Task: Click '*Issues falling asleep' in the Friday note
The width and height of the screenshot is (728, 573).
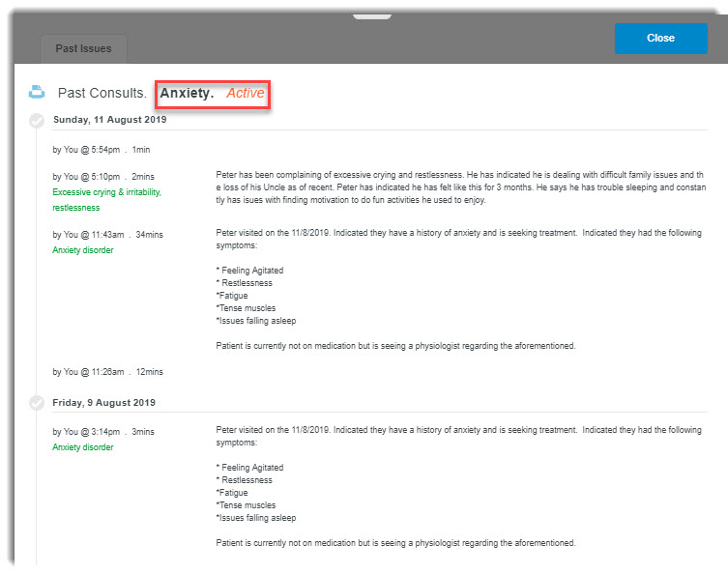Action: [x=256, y=518]
